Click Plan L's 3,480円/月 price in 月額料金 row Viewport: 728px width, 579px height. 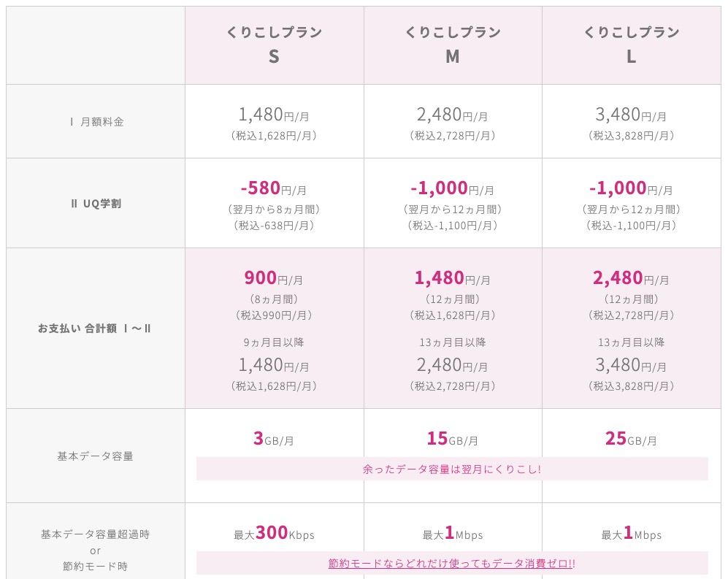point(632,115)
